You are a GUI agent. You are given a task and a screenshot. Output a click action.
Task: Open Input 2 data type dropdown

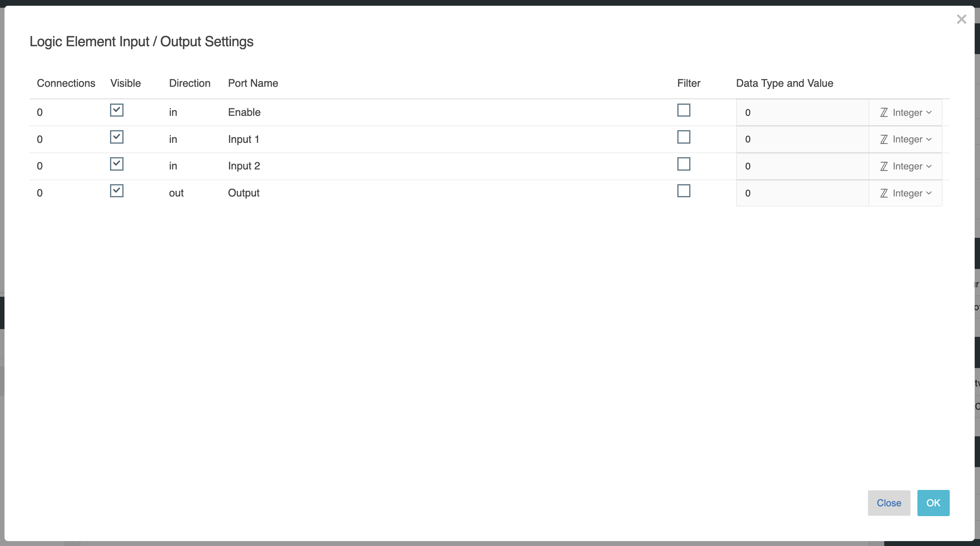click(905, 167)
